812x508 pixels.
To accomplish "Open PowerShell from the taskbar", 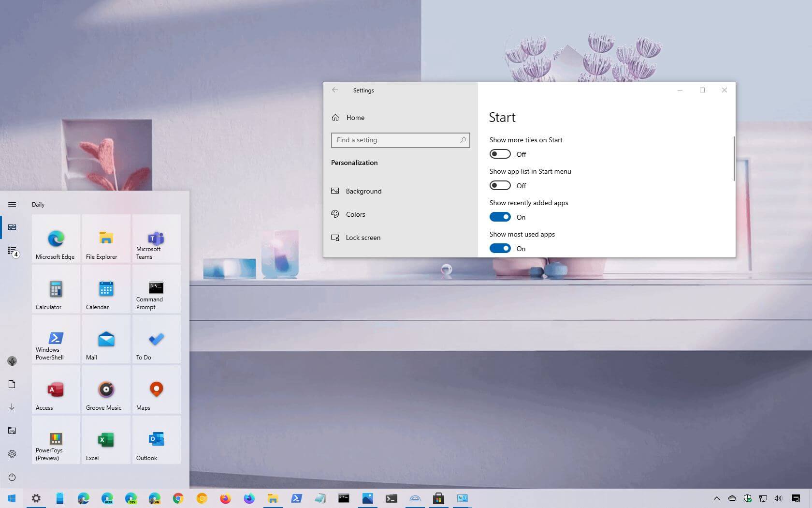I will point(296,498).
